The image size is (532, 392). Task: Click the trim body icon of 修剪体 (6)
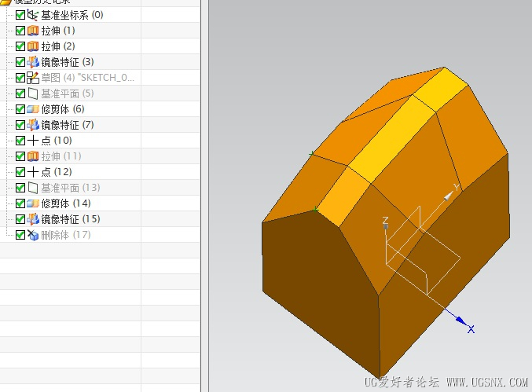coord(33,109)
